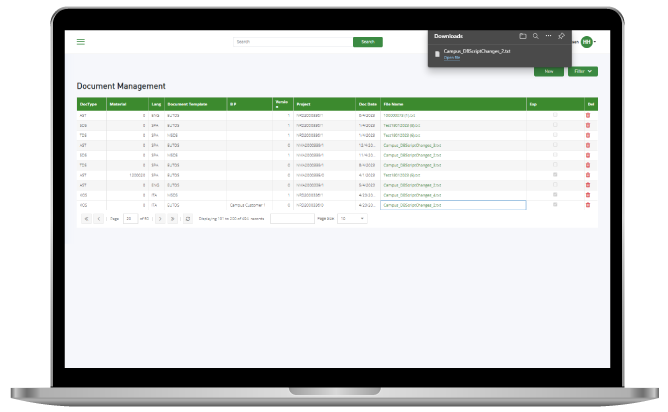Click the Open file link in Downloads

coord(451,58)
